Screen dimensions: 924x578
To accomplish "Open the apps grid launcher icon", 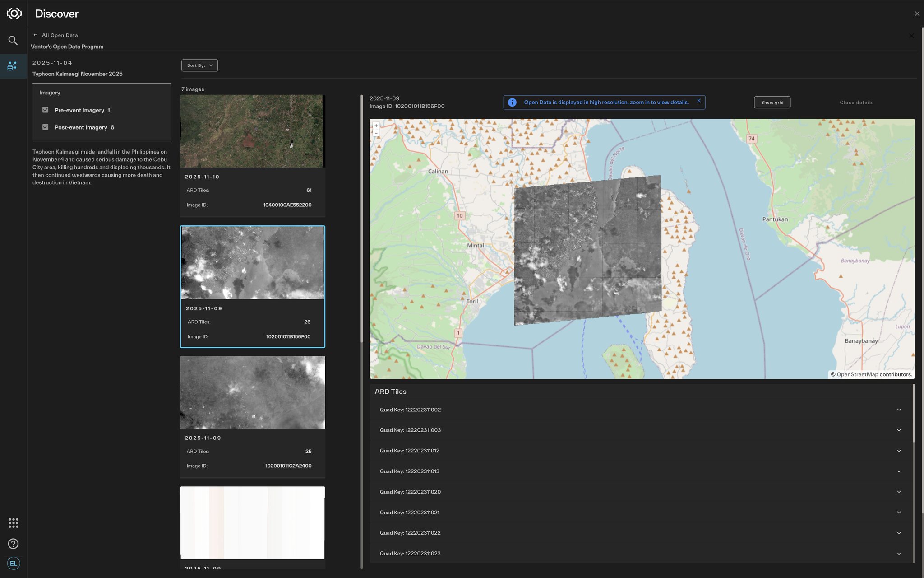I will [14, 523].
